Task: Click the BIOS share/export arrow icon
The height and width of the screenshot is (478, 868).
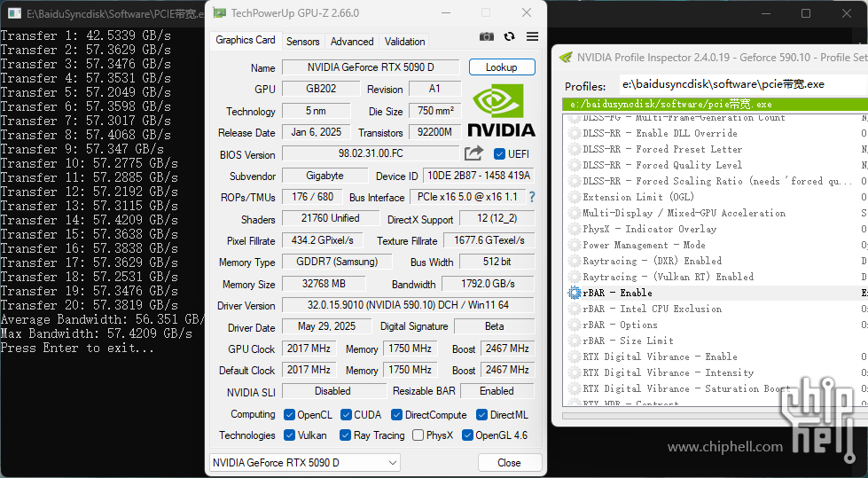Action: tap(473, 153)
